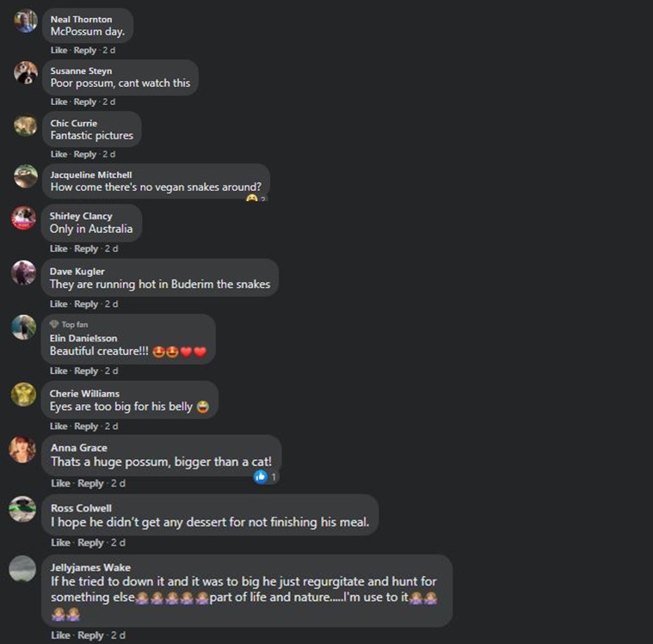Open Shirley Clancy's profile picture
Screen dimensions: 653x644
[23, 218]
